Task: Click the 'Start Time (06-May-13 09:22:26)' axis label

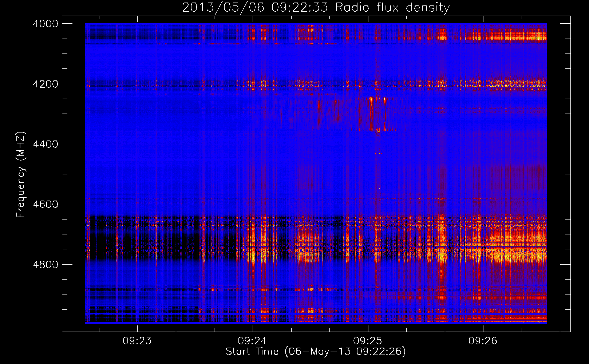Action: [x=316, y=352]
